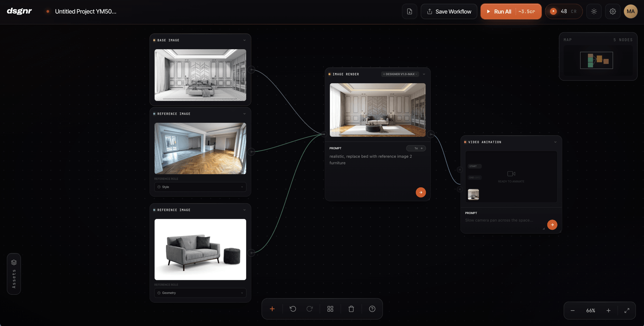Screen dimensions: 644x326
Task: Collapse the Image Render node
Action: point(424,74)
